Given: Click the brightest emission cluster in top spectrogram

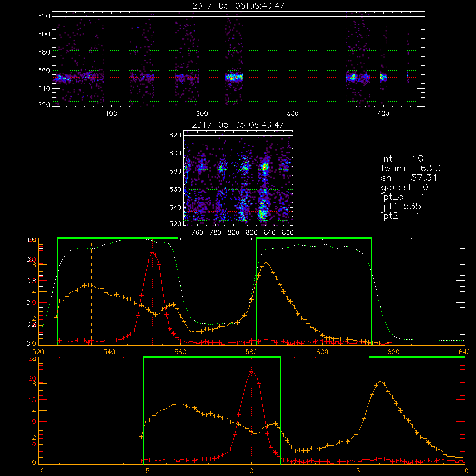Looking at the screenshot, I should click(x=234, y=77).
